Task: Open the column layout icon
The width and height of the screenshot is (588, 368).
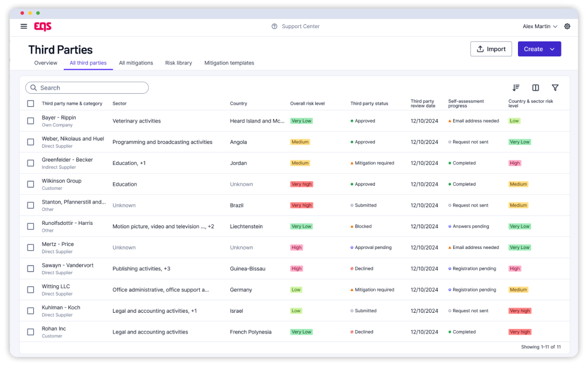Action: pyautogui.click(x=535, y=88)
